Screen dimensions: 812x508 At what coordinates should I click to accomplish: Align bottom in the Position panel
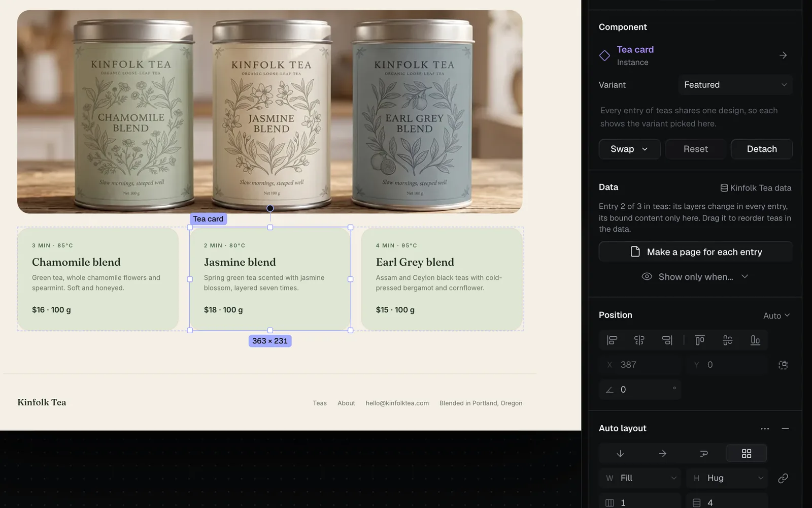pos(755,340)
